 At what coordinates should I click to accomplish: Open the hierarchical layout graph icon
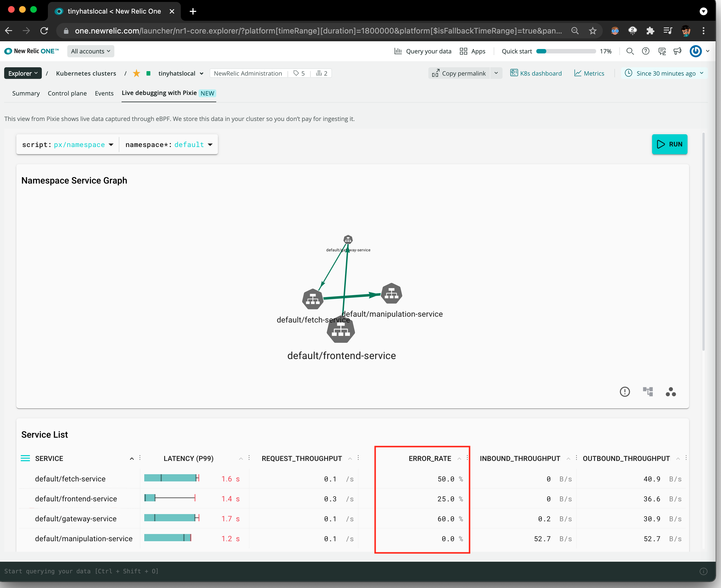click(x=648, y=392)
